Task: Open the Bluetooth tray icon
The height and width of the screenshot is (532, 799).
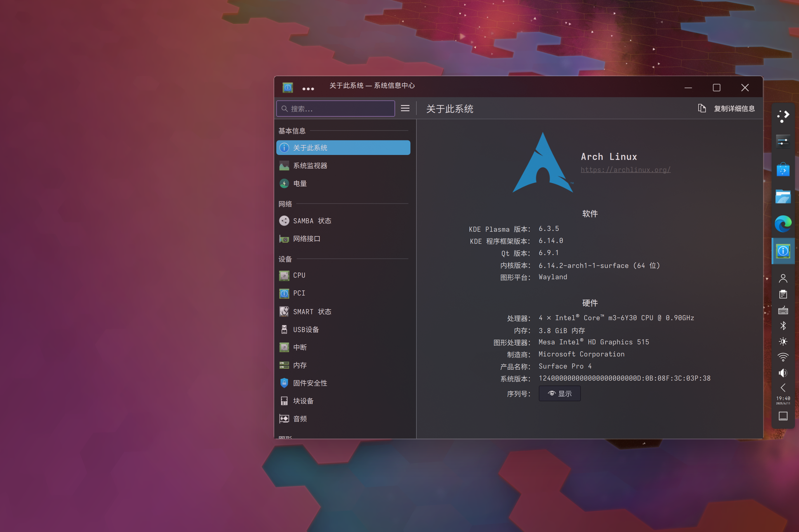Action: [783, 326]
